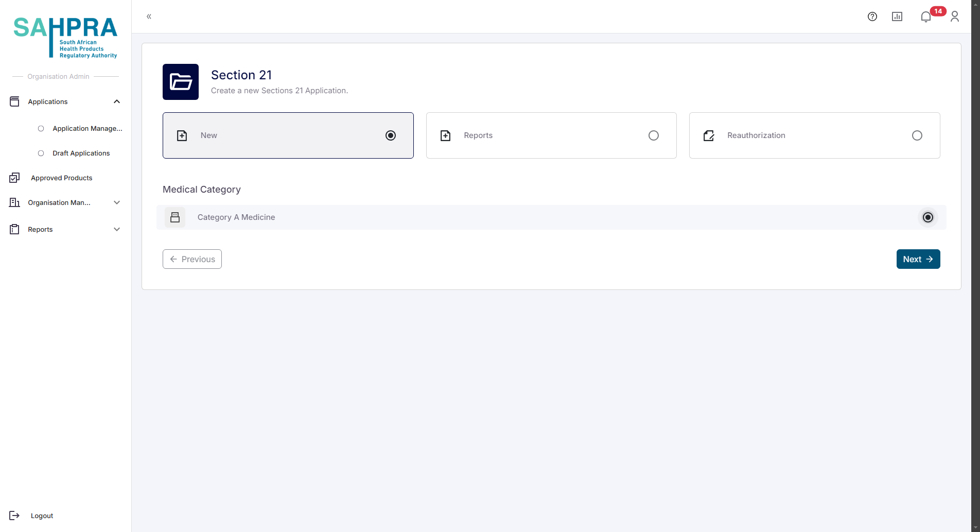Collapse sidebar using double chevron icon
The image size is (980, 532).
(x=149, y=16)
